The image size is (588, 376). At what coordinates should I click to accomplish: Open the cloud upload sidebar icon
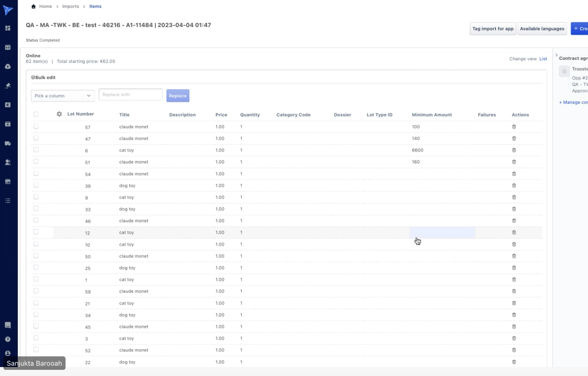point(8,66)
